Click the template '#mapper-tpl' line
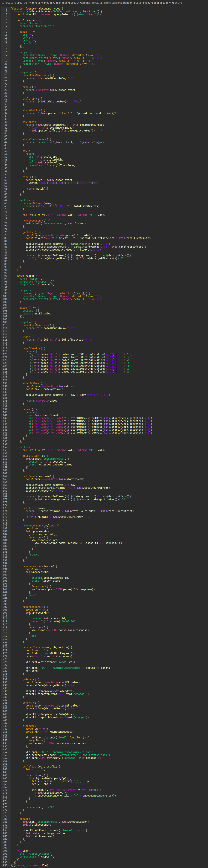Screen dimensions: 208x868 [x=37, y=281]
